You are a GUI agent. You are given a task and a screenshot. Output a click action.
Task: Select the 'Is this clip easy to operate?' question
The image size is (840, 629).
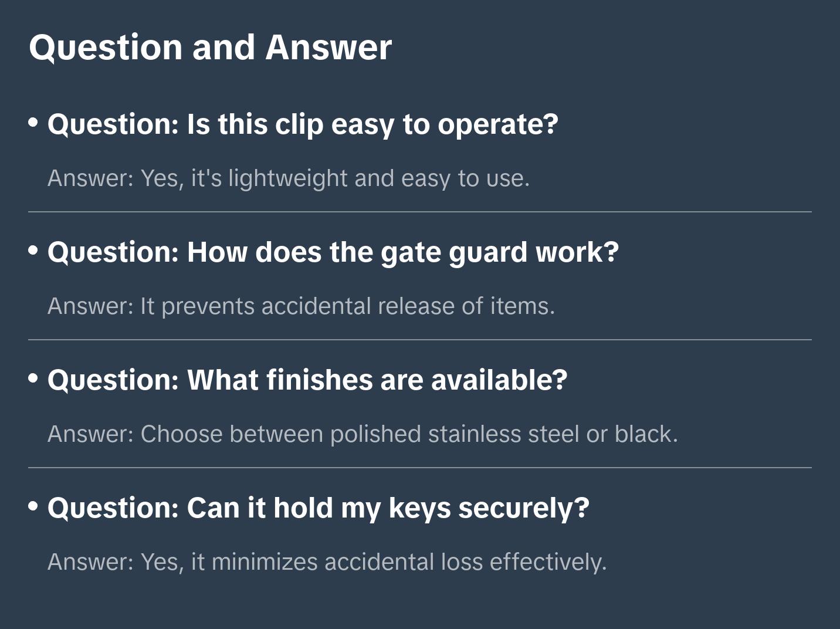303,124
